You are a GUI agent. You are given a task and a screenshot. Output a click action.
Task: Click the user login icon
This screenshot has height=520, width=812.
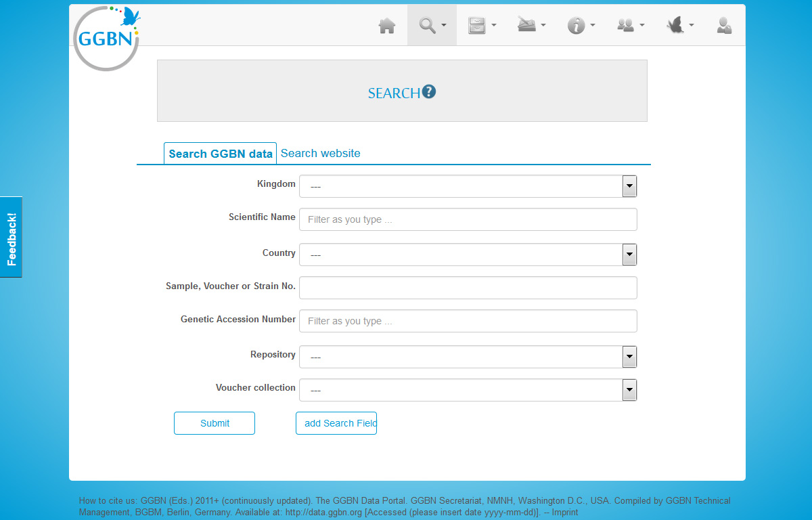723,26
